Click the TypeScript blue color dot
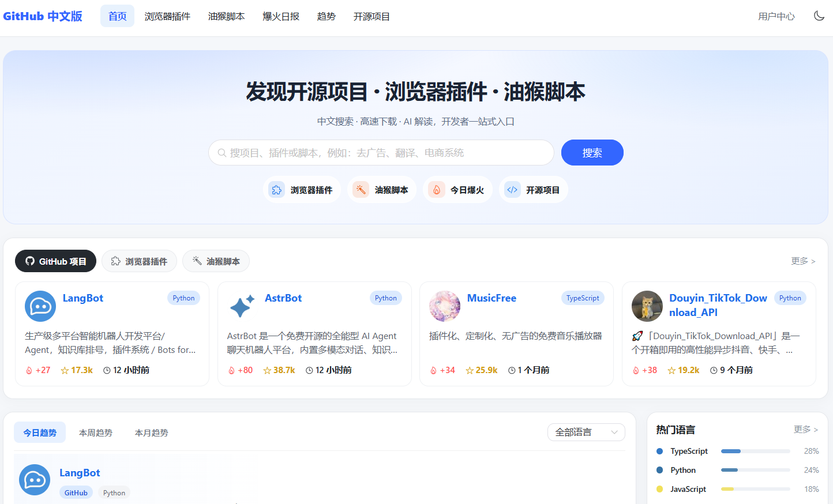833x504 pixels. (x=659, y=452)
